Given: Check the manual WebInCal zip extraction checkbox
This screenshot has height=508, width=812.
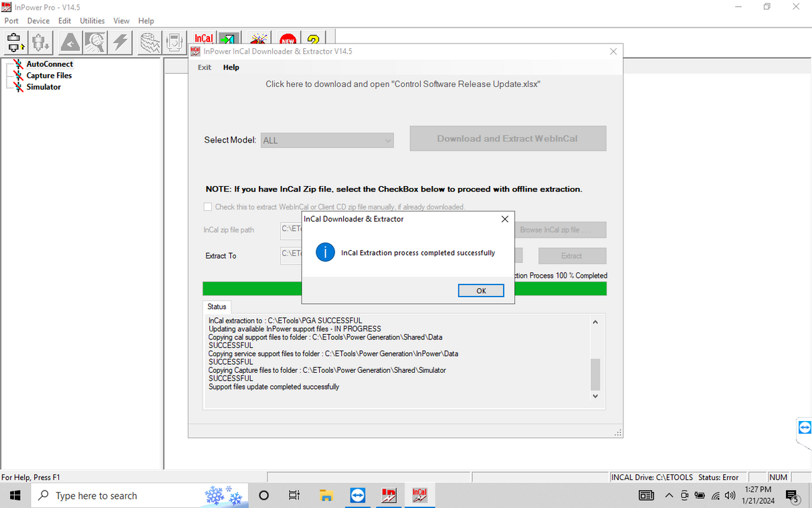Looking at the screenshot, I should point(208,207).
